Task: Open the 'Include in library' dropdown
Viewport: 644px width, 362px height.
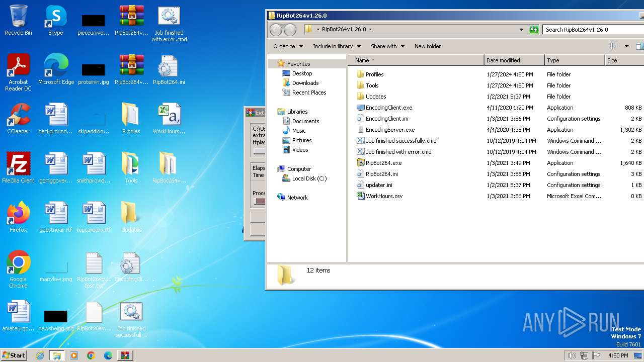Action: (x=336, y=46)
